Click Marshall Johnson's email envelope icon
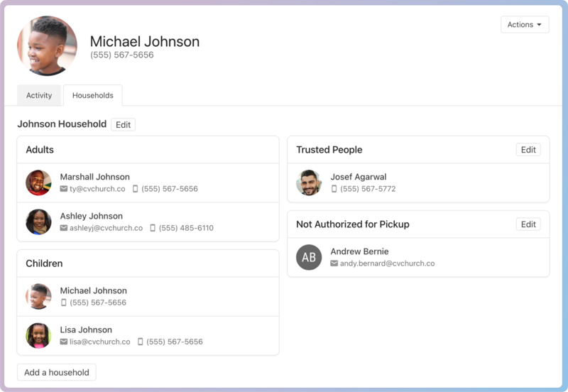Screen dimensions: 568x392 [x=64, y=190]
